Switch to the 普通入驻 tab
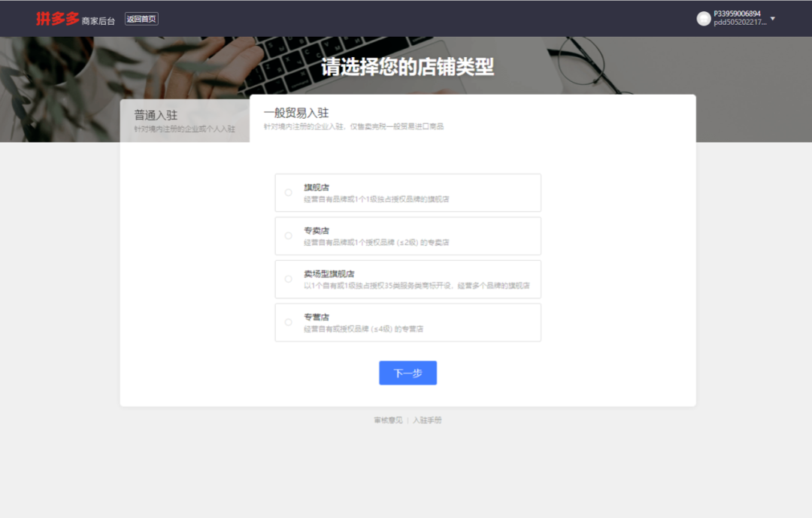 point(184,120)
